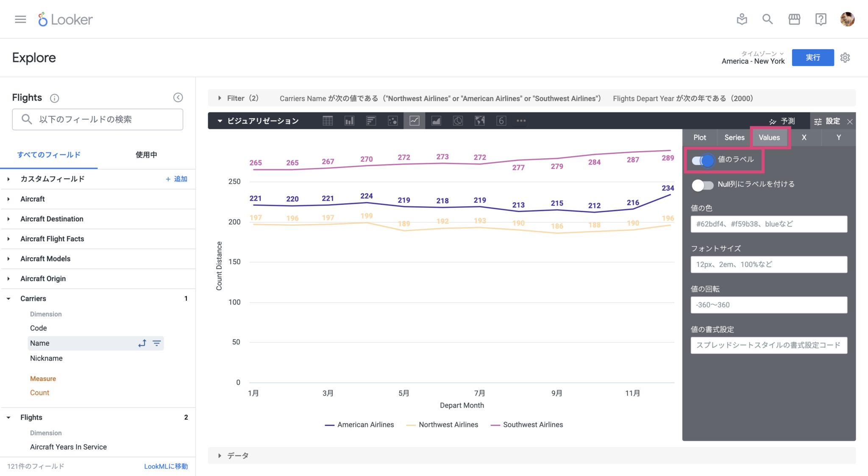Open the single value visualization
868x476 pixels.
click(501, 121)
